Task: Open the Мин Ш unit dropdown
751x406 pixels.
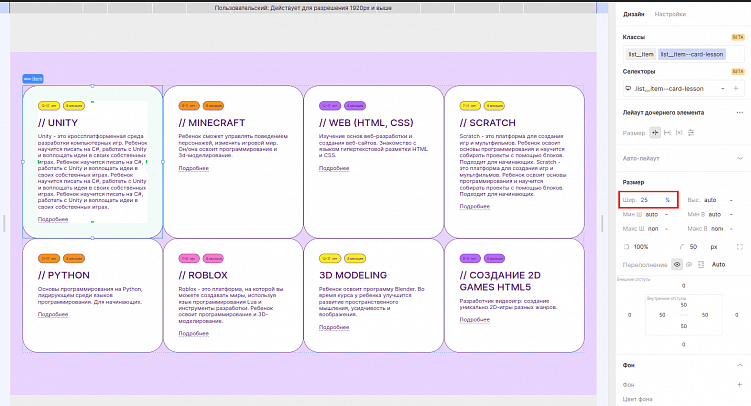Action: point(666,214)
